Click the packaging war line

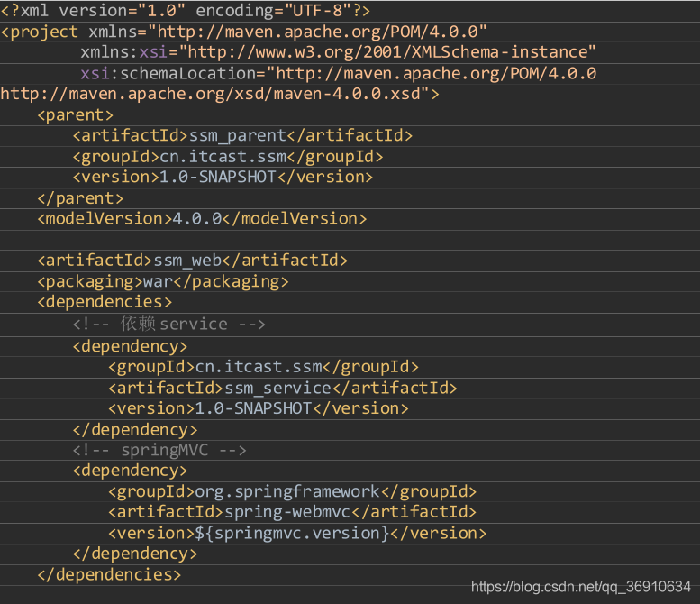[x=163, y=281]
